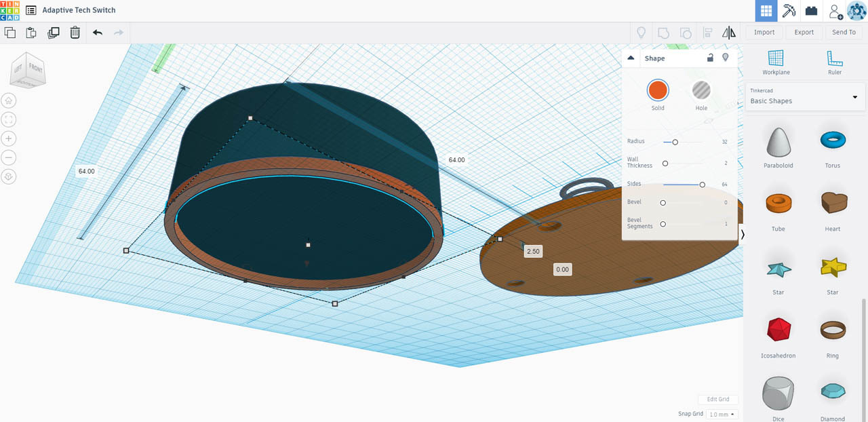Open the Basic Shapes category dropdown
868x422 pixels.
tap(804, 97)
